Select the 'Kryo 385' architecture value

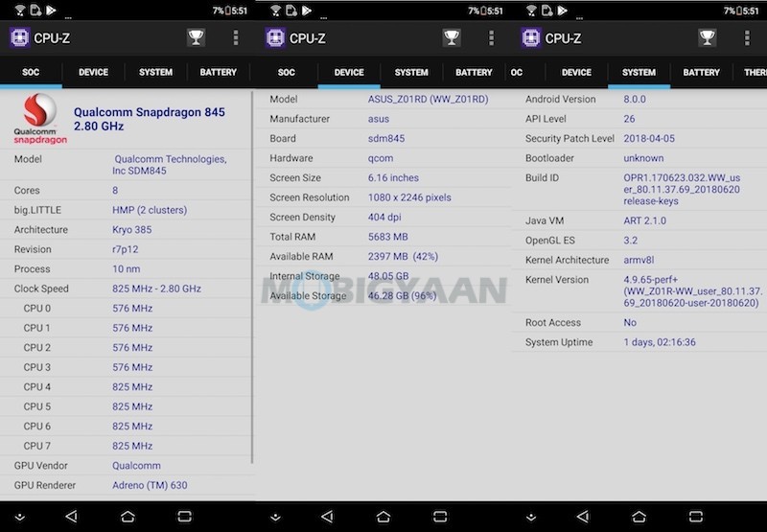point(132,230)
